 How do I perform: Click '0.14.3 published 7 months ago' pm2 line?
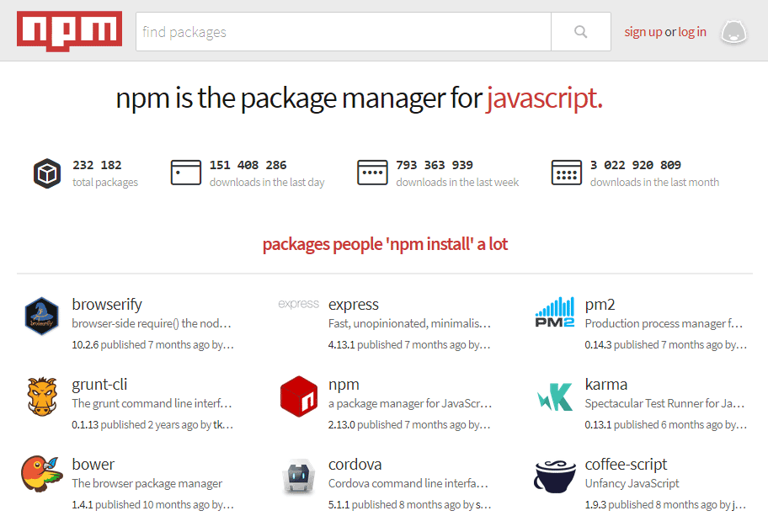(x=665, y=345)
